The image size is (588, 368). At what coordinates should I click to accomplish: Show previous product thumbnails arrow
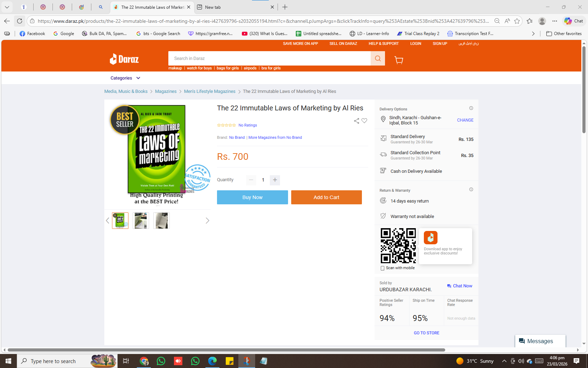pyautogui.click(x=107, y=220)
